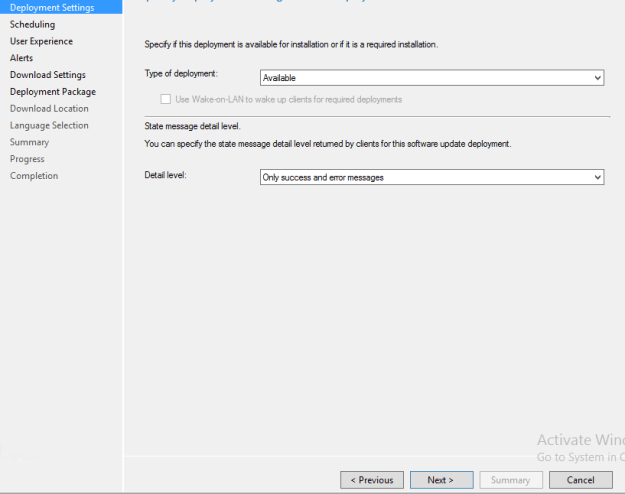Open the Deployment Package page
Screen dimensions: 625x494
pyautogui.click(x=53, y=92)
